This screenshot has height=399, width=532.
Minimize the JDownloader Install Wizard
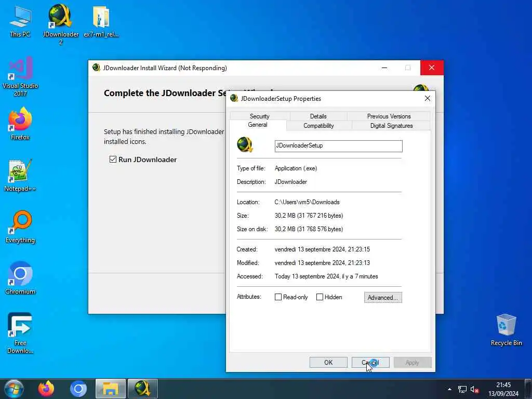click(x=384, y=68)
